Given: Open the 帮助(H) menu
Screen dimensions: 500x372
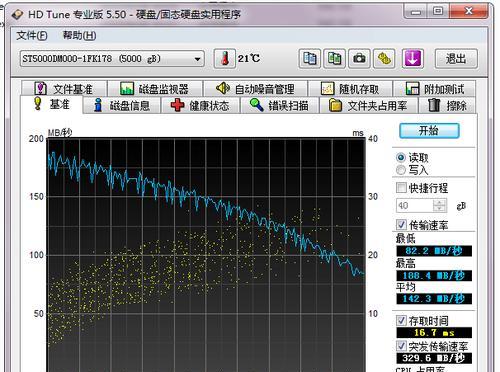Looking at the screenshot, I should 79,35.
